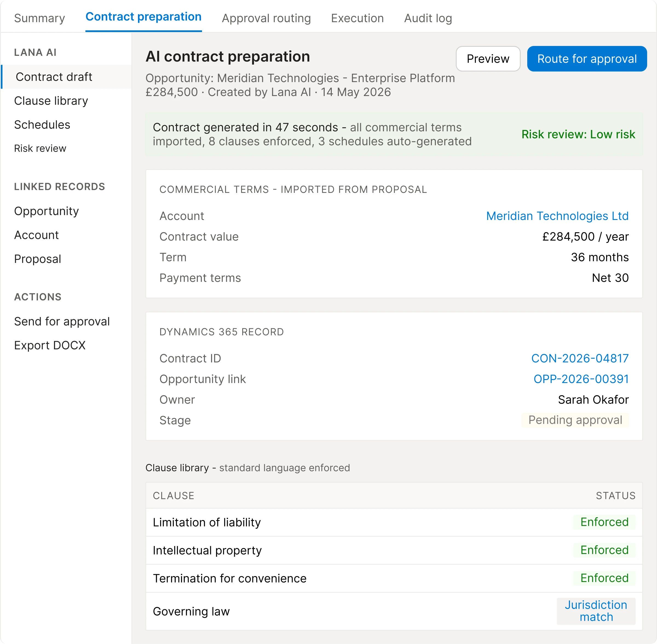Select the Intellectual property clause row
This screenshot has width=657, height=644.
click(394, 551)
